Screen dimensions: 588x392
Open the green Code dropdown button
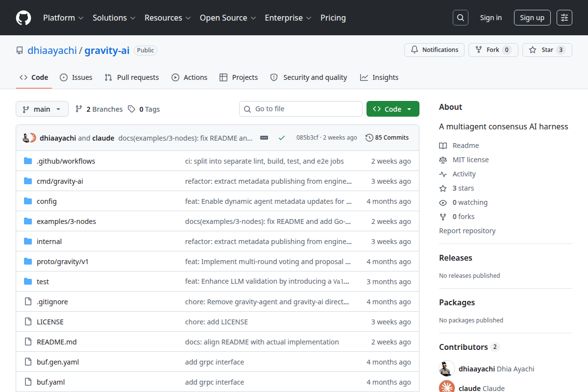point(393,109)
